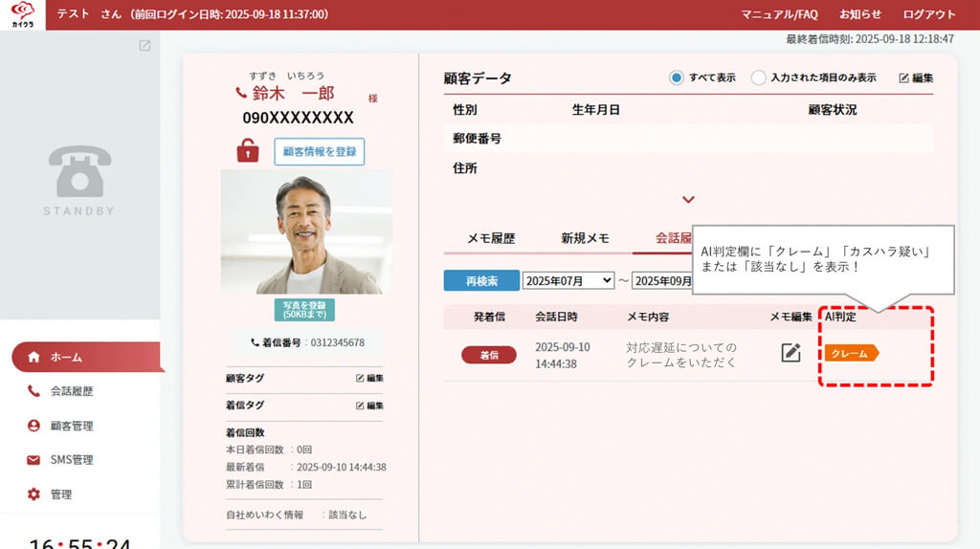Open the 2025年07月 start month dropdown
Screen dimensions: 980x549
[568, 280]
